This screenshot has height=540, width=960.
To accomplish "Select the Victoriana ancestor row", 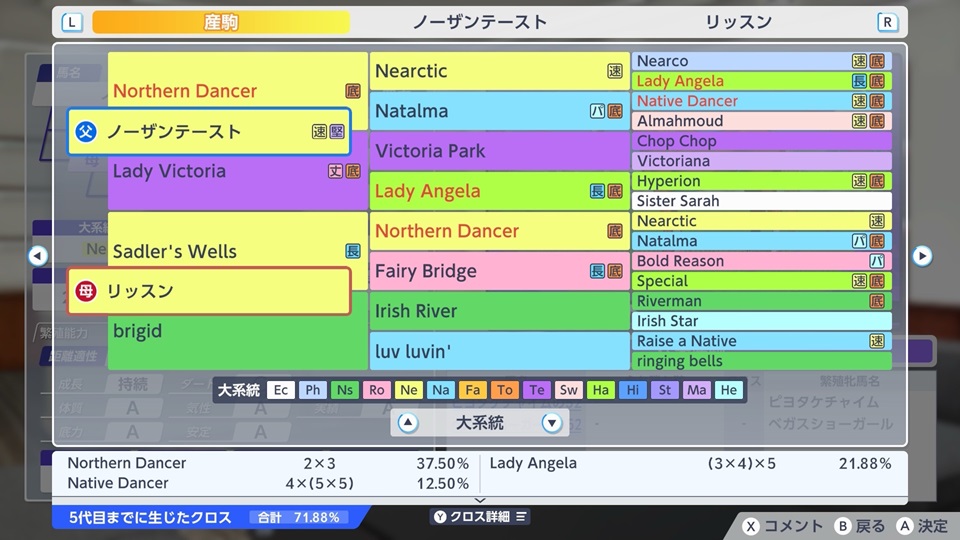I will [x=762, y=161].
